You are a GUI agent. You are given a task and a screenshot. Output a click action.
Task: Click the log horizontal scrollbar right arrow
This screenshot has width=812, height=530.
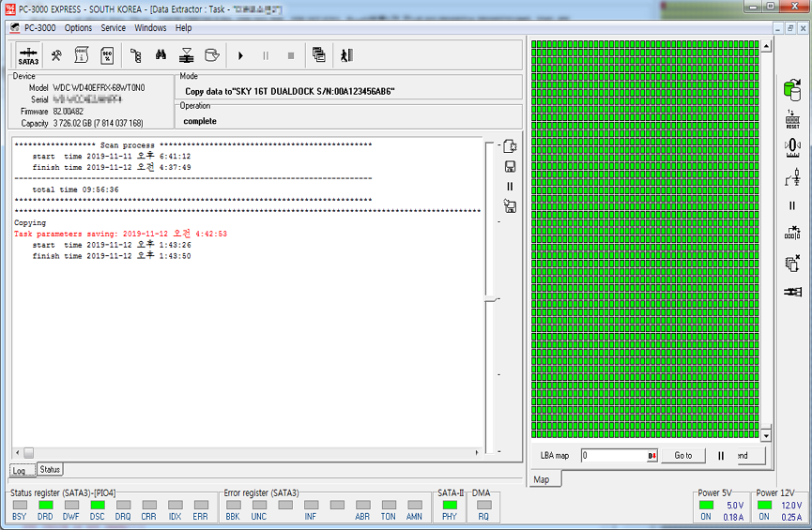[x=477, y=452]
